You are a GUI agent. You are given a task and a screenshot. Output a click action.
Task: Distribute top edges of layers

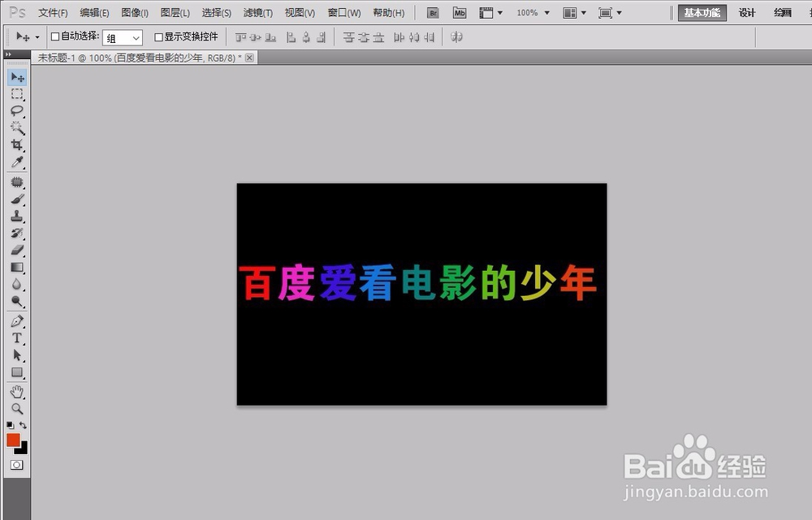pos(349,37)
